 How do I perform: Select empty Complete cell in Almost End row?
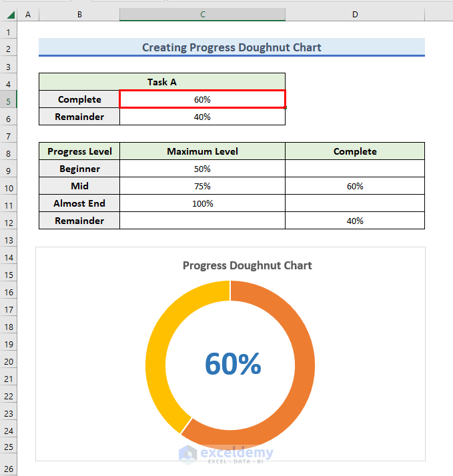coord(355,203)
